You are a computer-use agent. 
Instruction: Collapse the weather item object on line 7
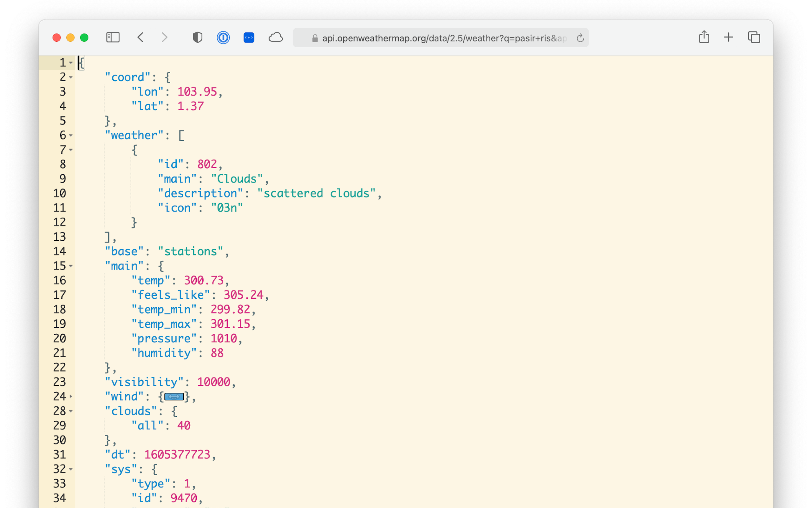[70, 150]
